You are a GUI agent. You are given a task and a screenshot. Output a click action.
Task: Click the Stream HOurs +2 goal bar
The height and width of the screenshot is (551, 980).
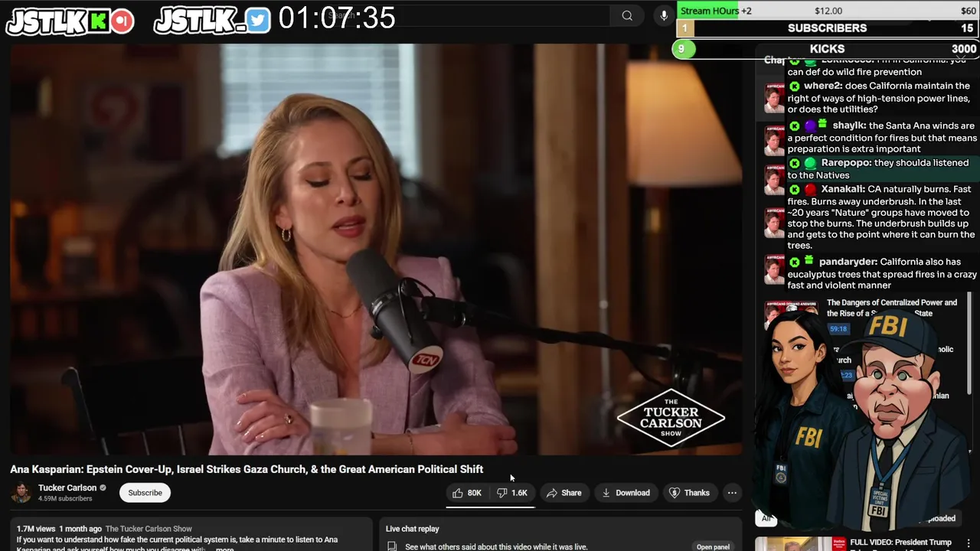pos(828,11)
